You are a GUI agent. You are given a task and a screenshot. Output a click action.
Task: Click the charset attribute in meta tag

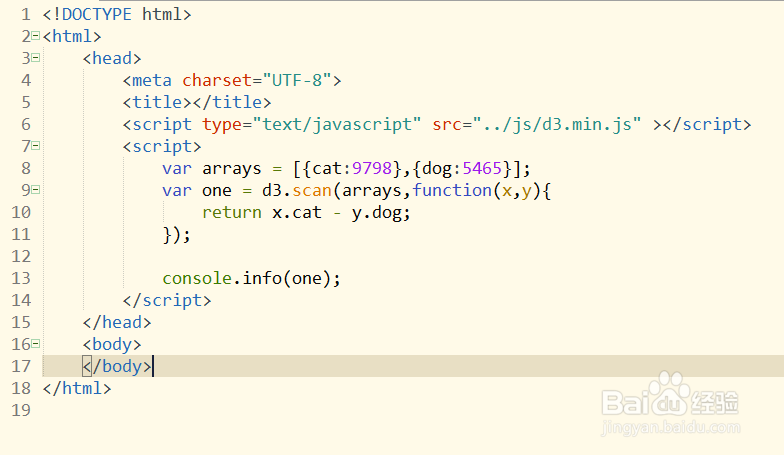[x=217, y=80]
